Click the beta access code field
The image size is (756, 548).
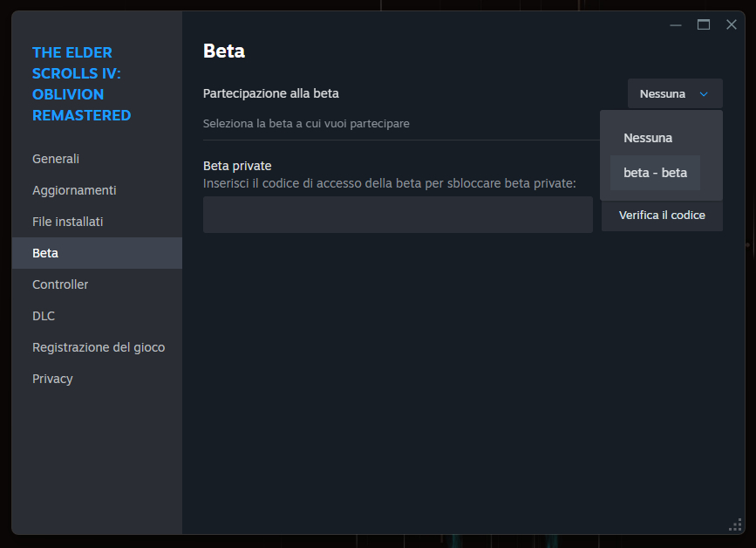(x=398, y=215)
